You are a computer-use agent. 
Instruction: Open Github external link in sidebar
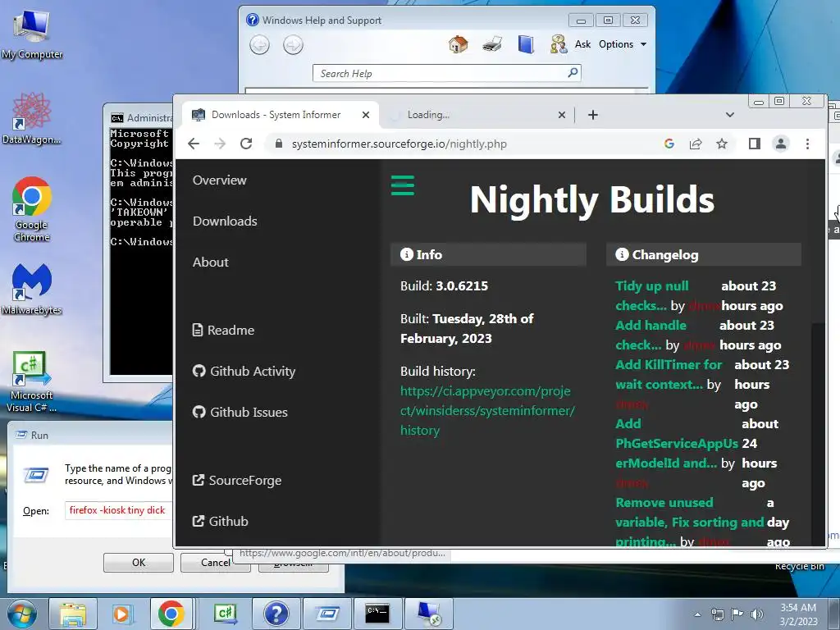[x=220, y=521]
